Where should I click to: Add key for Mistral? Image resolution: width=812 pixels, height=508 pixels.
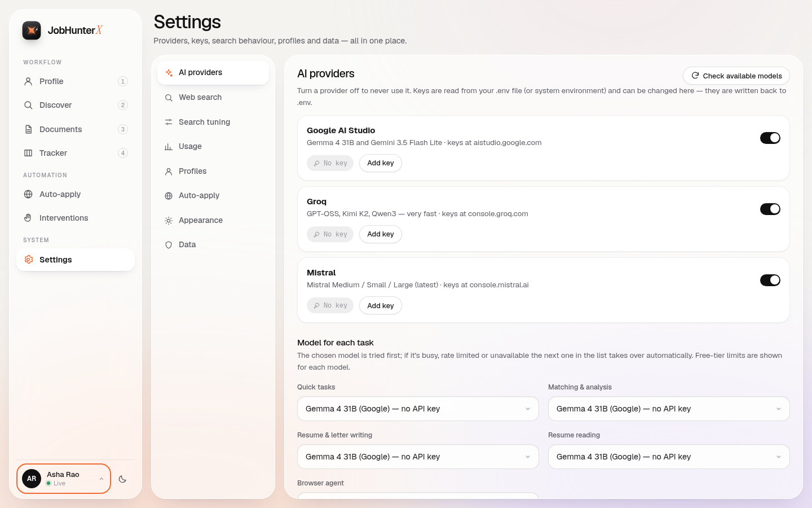381,305
